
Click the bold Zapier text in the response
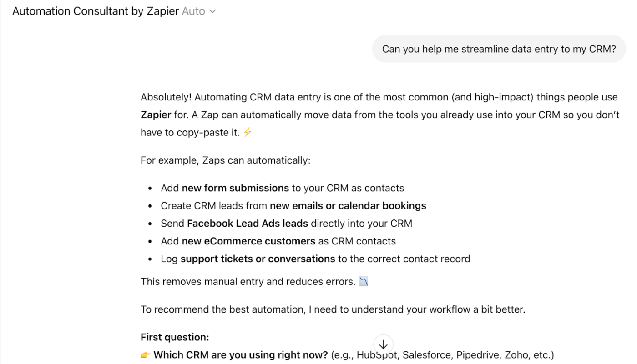[156, 115]
